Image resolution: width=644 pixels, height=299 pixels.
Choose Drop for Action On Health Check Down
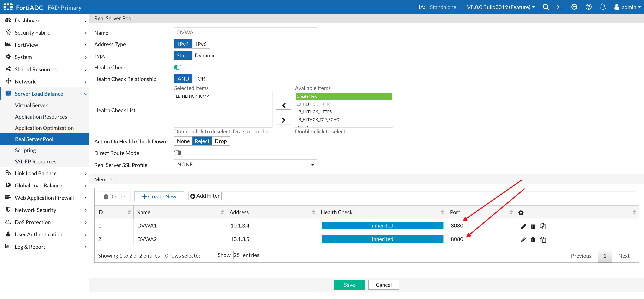(x=221, y=141)
